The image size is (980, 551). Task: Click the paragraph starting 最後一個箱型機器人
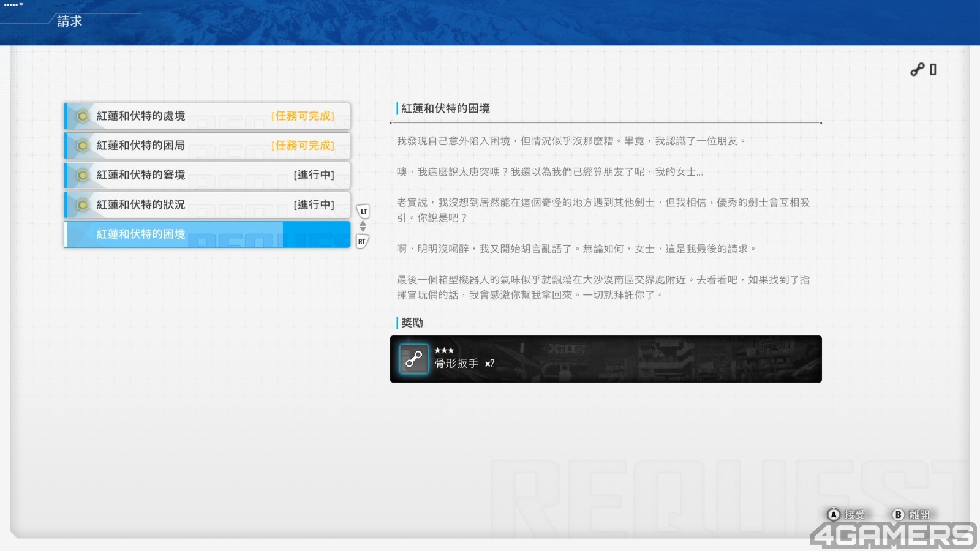(603, 287)
